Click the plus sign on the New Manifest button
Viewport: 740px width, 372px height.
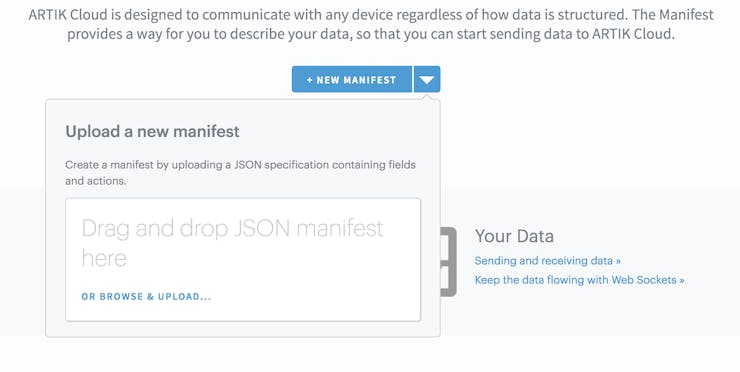pos(310,80)
